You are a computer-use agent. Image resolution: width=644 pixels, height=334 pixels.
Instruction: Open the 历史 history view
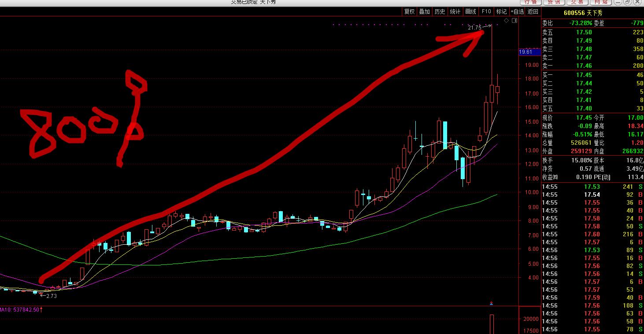440,12
